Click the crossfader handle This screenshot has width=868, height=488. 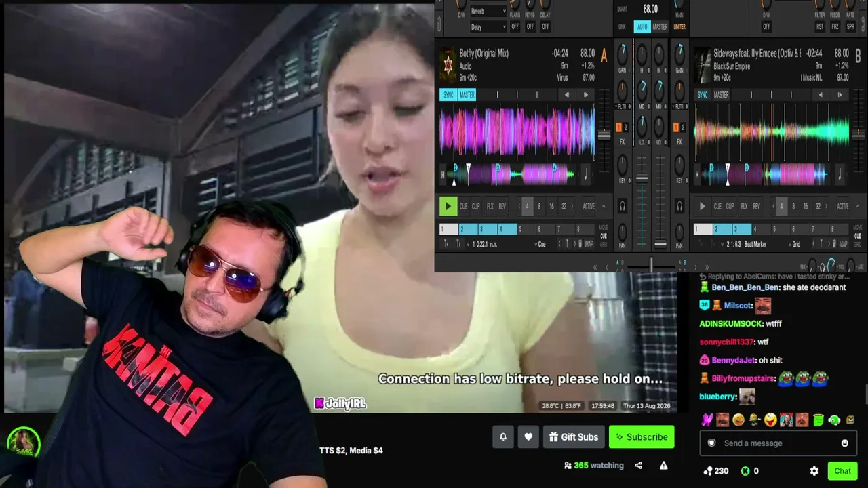click(x=651, y=264)
